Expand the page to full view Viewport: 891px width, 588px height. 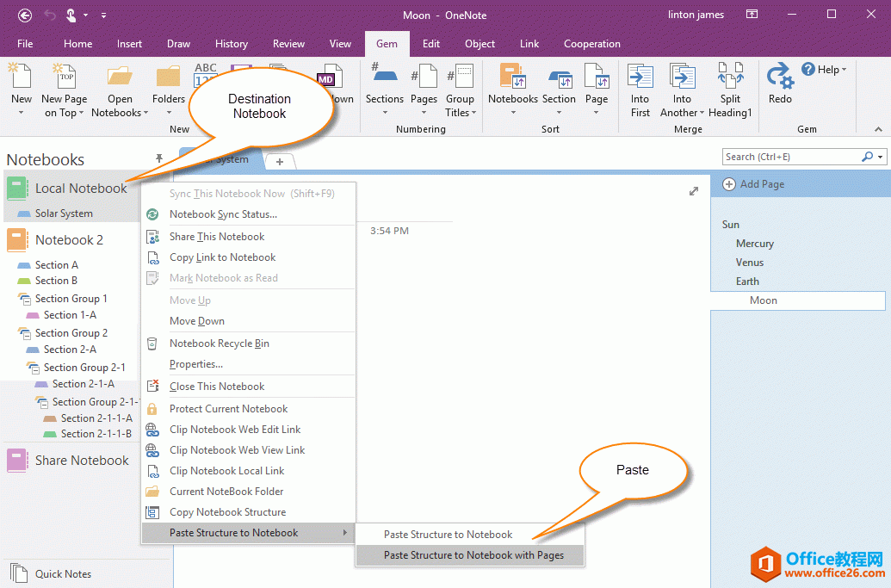[x=693, y=191]
